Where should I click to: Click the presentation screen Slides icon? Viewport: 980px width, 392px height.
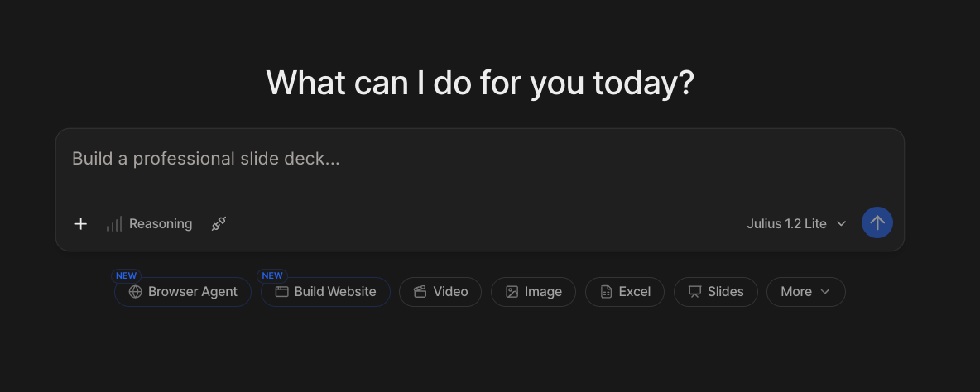[695, 291]
